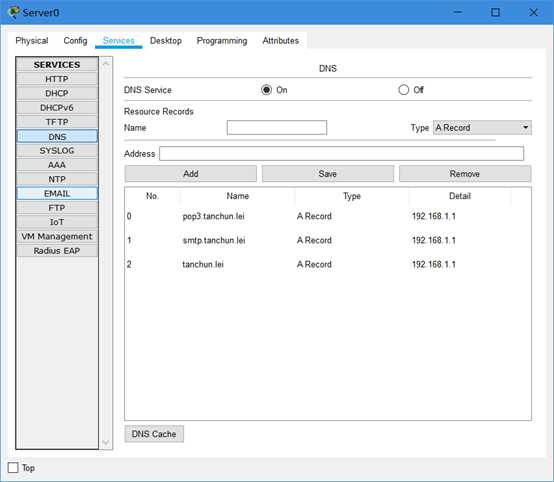
Task: Click the Detail column header
Action: (x=460, y=196)
